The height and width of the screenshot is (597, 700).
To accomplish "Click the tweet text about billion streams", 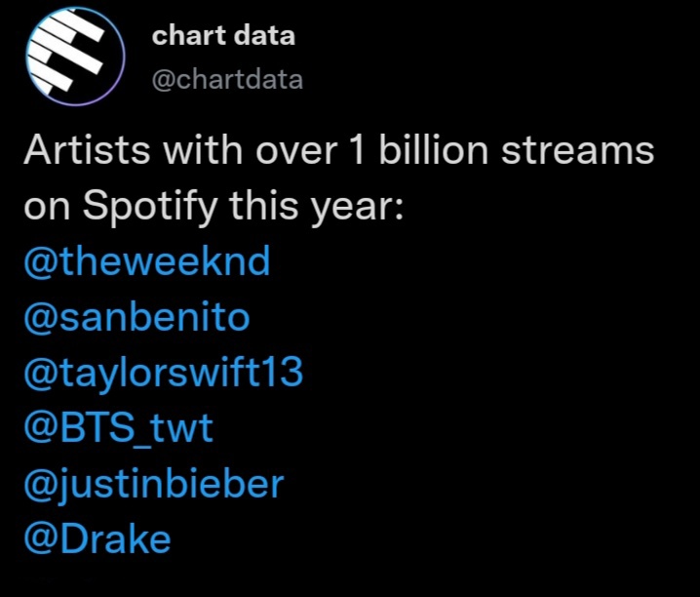I will click(x=339, y=179).
